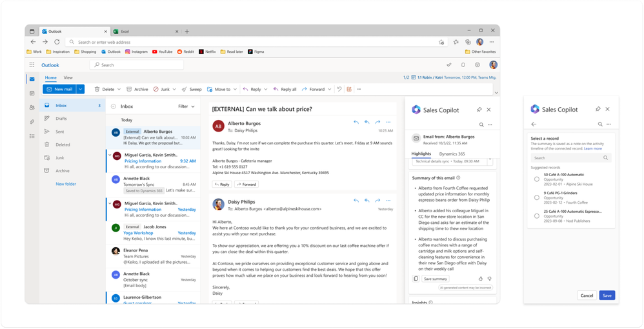Collapse the Miguel Garcia 9:32 AM thread
Screen dimensions: 644x329
click(110, 155)
